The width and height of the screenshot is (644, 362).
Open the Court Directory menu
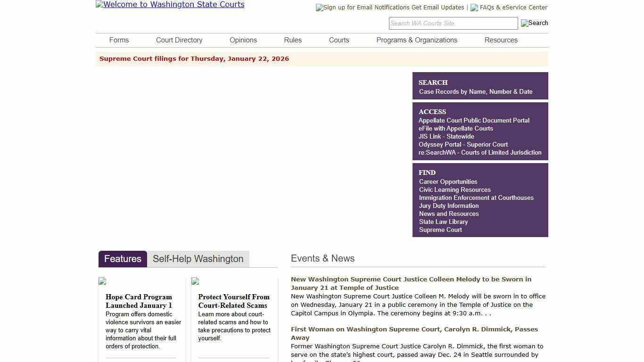tap(179, 40)
